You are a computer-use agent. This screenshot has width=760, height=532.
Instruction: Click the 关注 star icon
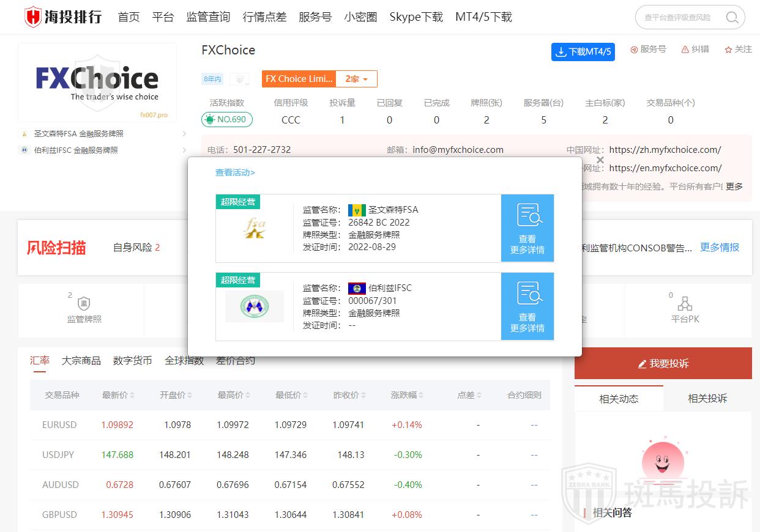tap(728, 50)
